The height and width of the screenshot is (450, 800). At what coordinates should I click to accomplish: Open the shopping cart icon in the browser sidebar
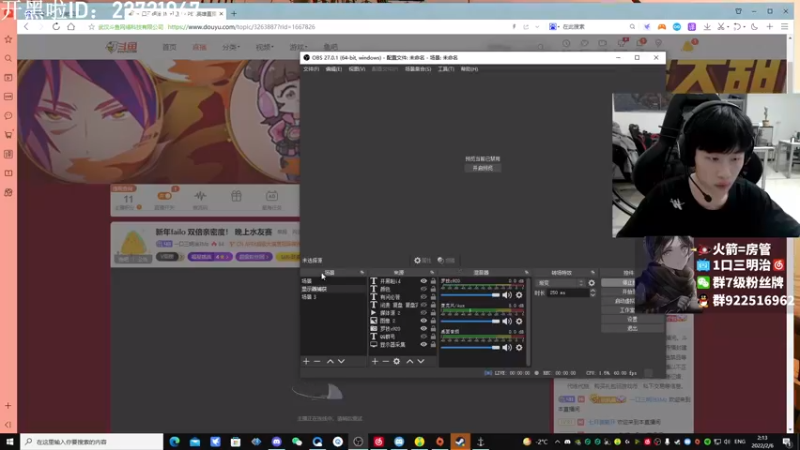8,135
